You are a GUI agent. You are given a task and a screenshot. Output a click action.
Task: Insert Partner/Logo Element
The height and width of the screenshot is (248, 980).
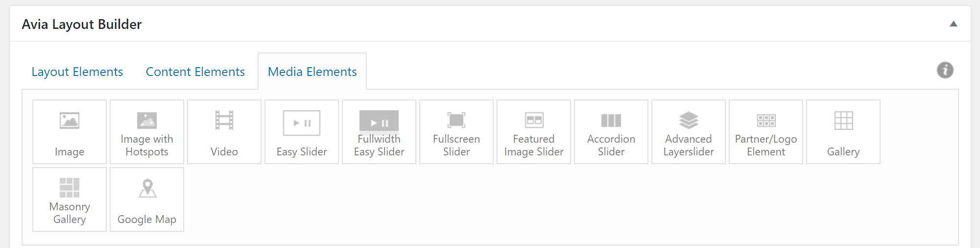tap(766, 132)
